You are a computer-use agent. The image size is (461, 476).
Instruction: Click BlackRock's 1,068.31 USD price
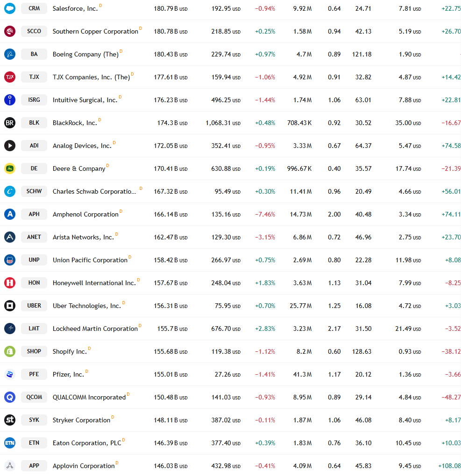(223, 123)
